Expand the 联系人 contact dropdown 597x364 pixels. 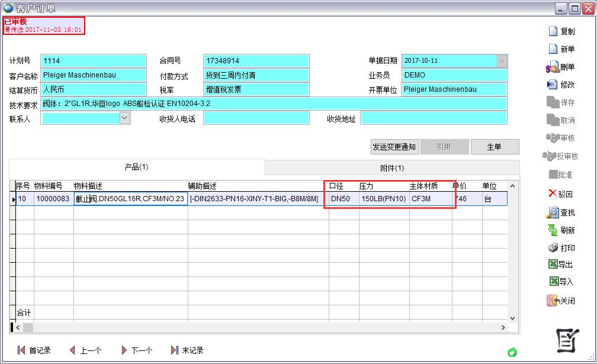pyautogui.click(x=124, y=118)
